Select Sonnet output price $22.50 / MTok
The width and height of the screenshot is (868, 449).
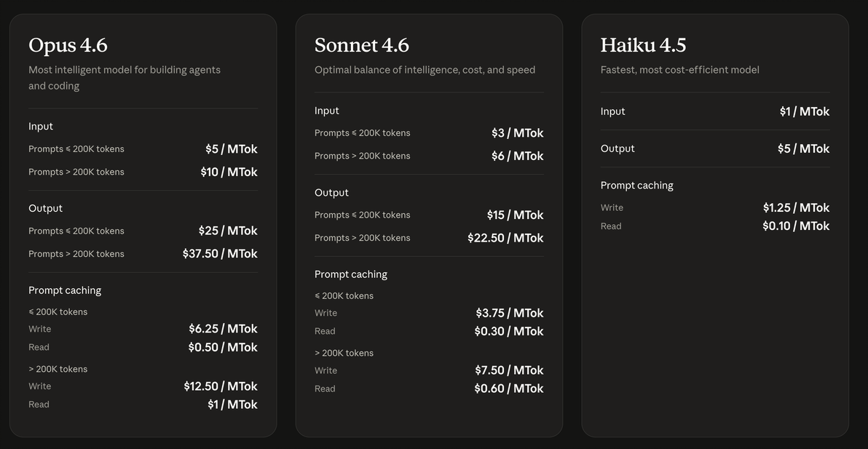tap(505, 238)
